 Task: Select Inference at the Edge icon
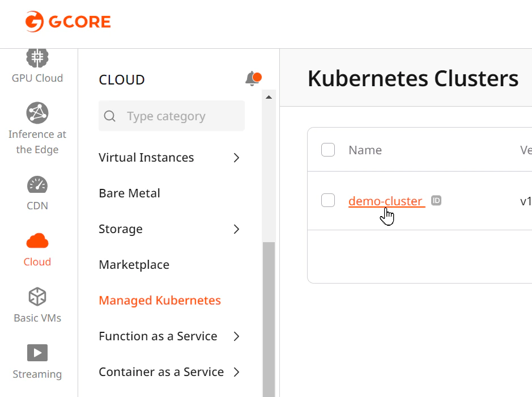(37, 113)
